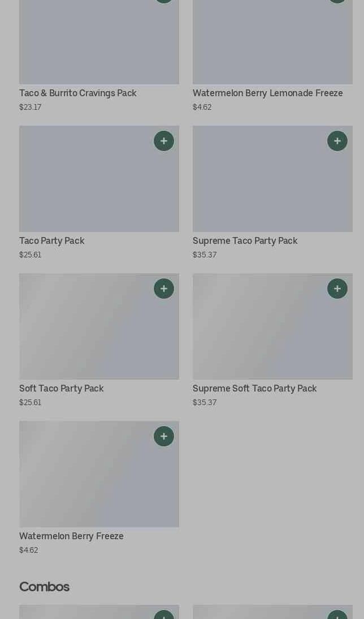Select the Soft Taco Party Pack name

(x=62, y=389)
